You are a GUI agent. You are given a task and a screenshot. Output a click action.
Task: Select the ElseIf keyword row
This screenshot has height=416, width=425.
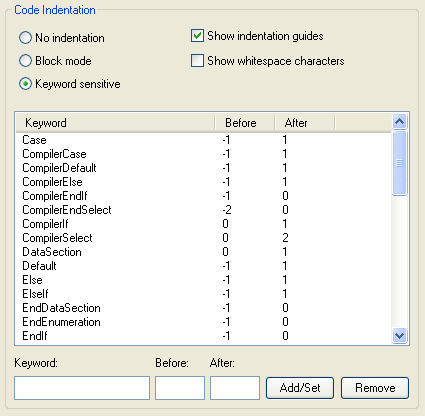[203, 294]
